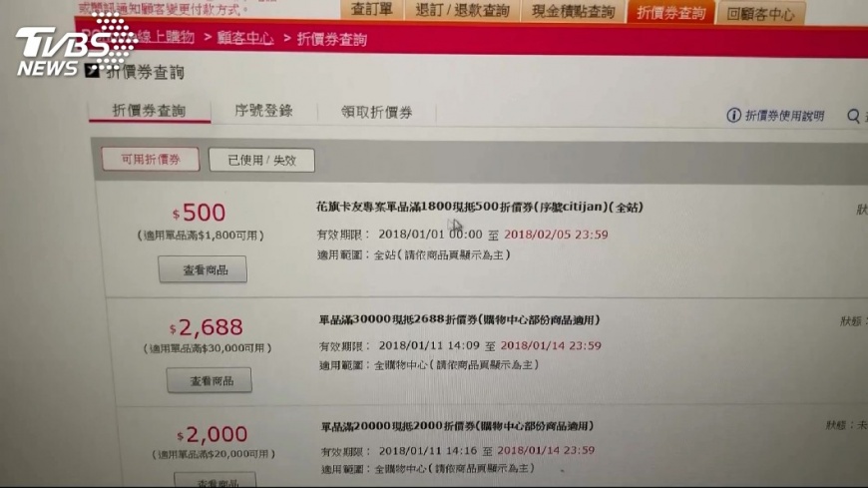Toggle to the 已使用/失效 coupons

click(261, 160)
